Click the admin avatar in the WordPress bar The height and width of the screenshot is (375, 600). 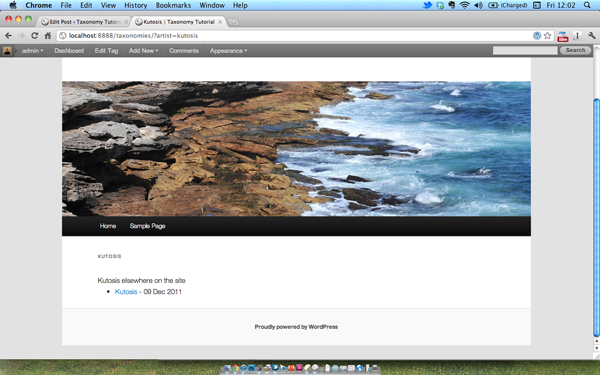(x=7, y=51)
